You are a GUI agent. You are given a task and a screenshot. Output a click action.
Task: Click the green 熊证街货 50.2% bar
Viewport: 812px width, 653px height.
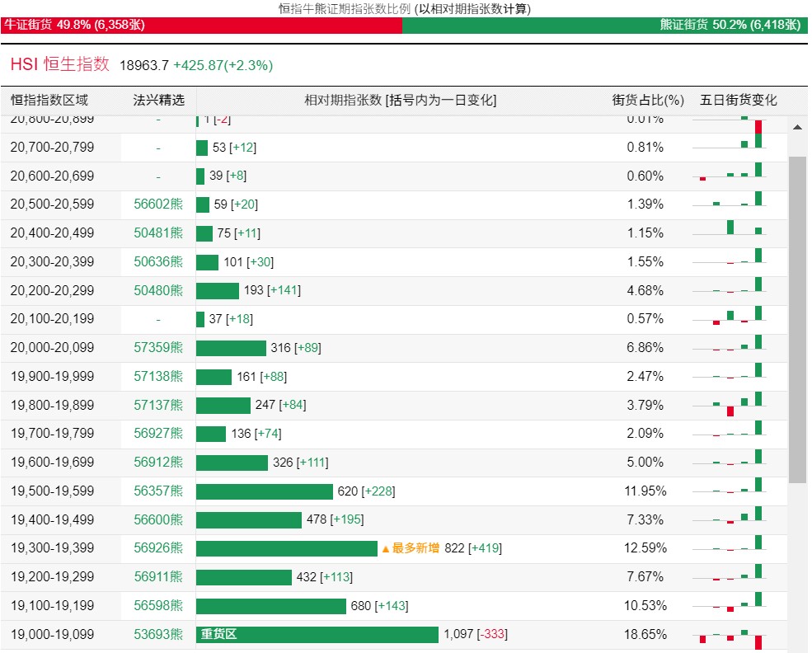pyautogui.click(x=605, y=25)
